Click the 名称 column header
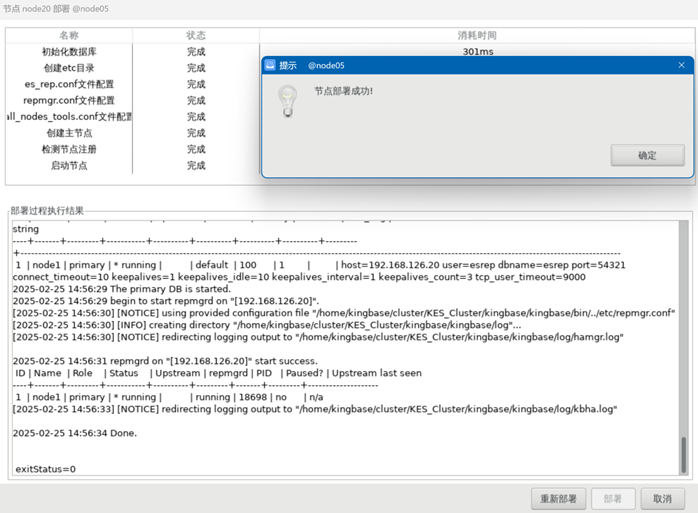Screen dimensions: 698x513 [x=68, y=35]
